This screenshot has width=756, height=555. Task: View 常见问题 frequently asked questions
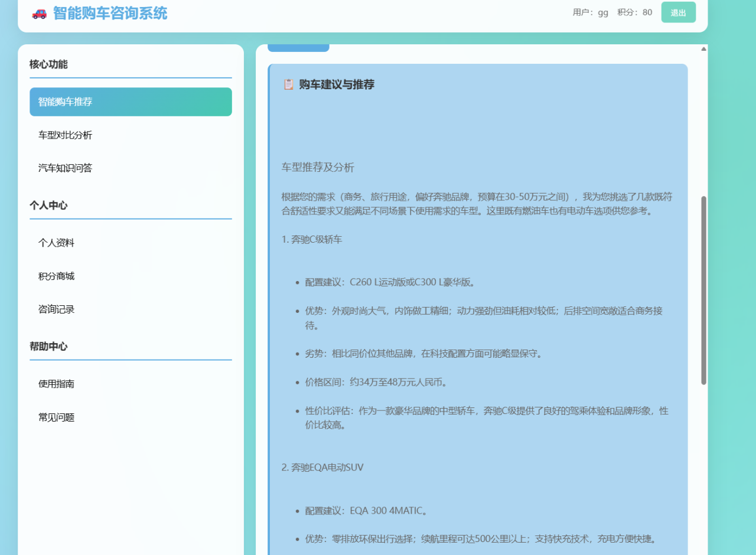(x=56, y=417)
